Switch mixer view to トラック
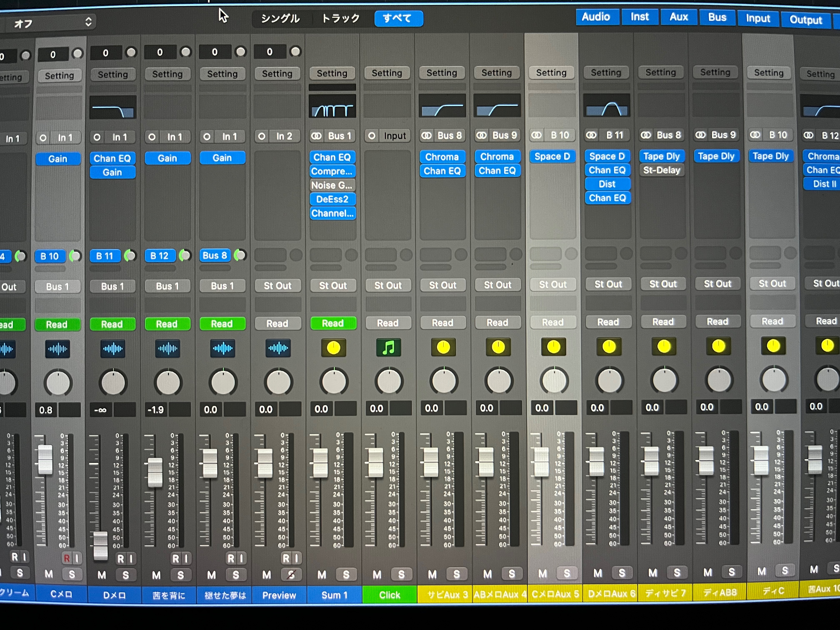840x630 pixels. tap(340, 18)
